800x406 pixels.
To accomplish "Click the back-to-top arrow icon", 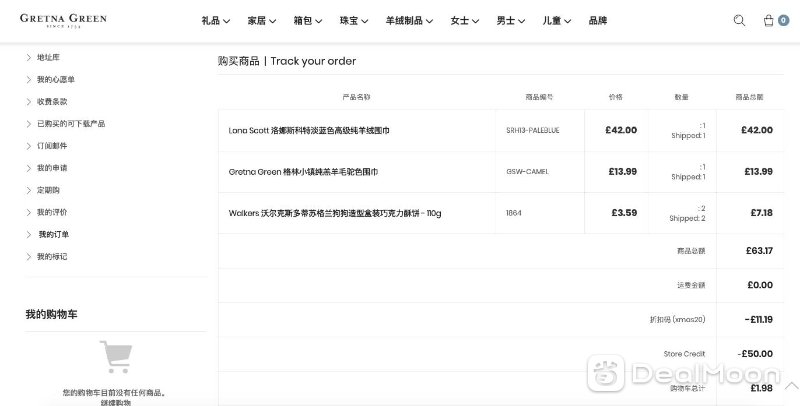I will (x=791, y=386).
